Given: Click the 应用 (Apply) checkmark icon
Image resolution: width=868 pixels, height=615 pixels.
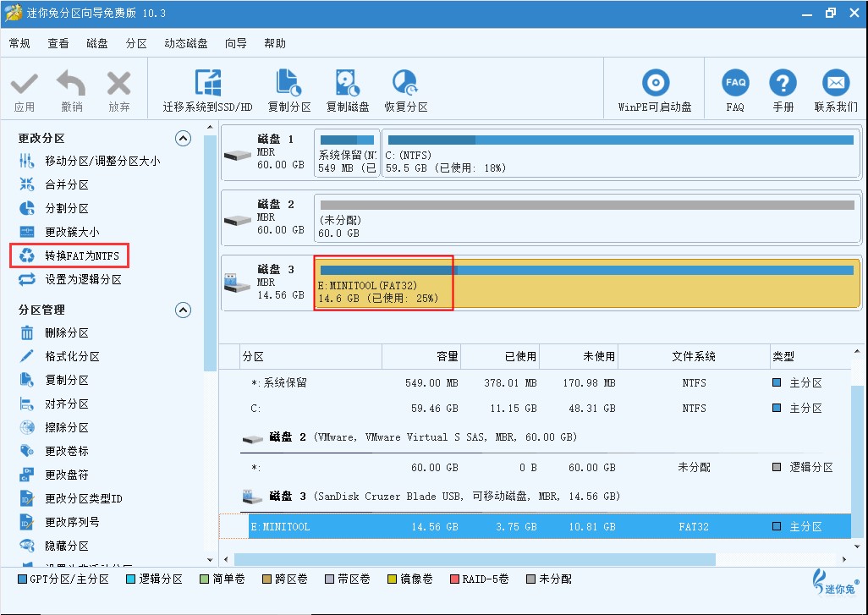Looking at the screenshot, I should [25, 84].
